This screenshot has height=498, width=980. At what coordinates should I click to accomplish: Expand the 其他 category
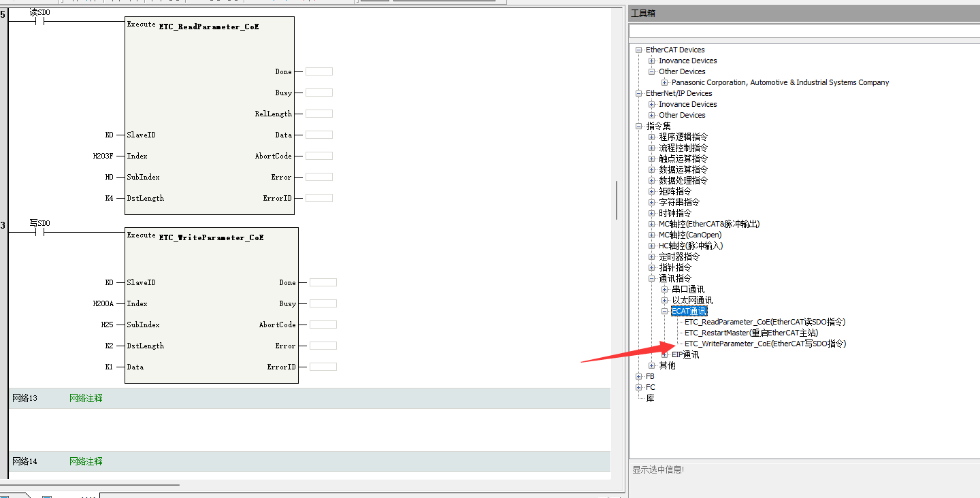click(652, 365)
